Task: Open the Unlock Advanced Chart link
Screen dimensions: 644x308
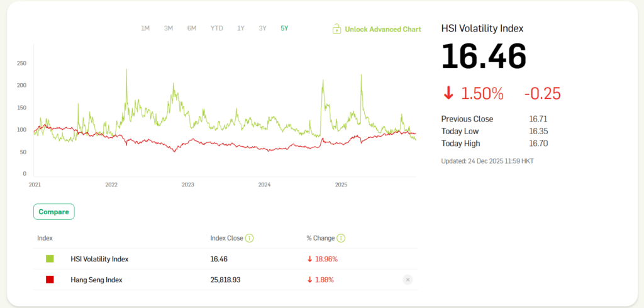Action: 382,29
